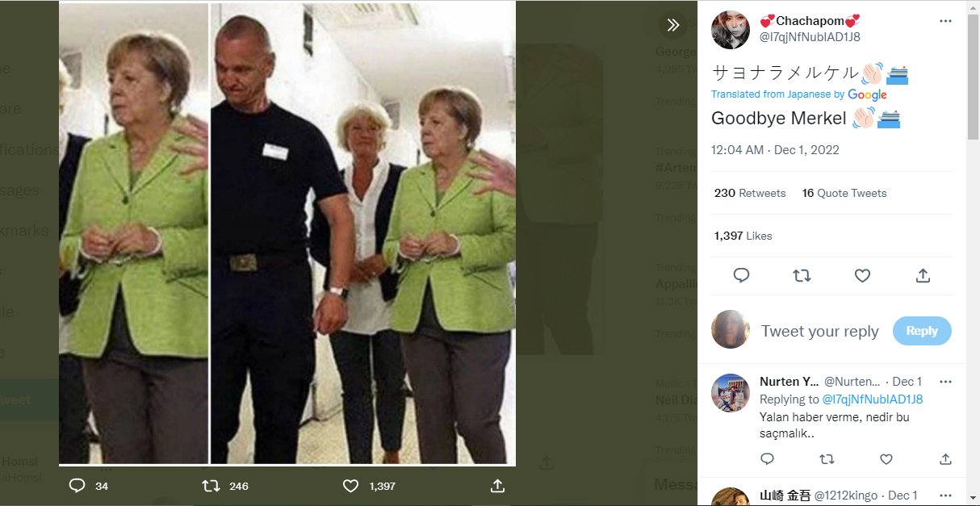The height and width of the screenshot is (506, 980).
Task: Click the reply icon below the photo
Action: 77,486
